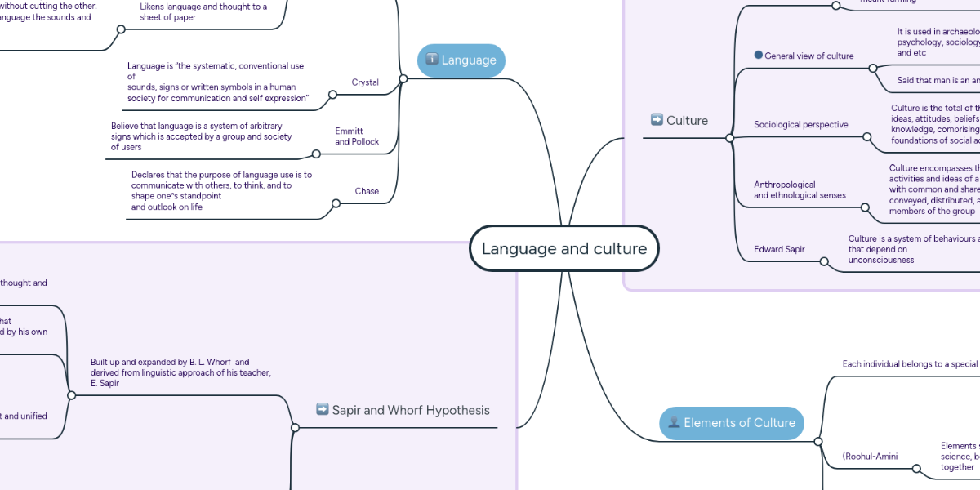Select the Elements of Culture bubble node
980x490 pixels.
click(733, 423)
